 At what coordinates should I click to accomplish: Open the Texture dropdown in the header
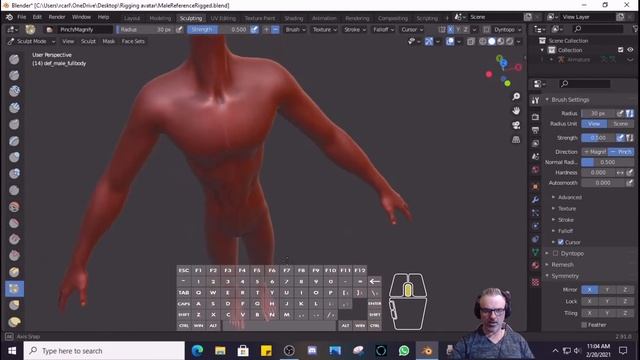click(324, 29)
